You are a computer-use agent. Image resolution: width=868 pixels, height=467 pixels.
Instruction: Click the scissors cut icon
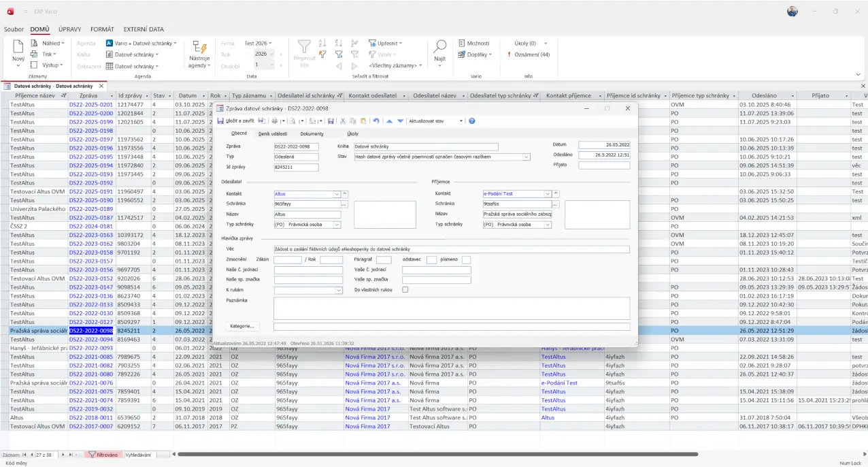[343, 120]
